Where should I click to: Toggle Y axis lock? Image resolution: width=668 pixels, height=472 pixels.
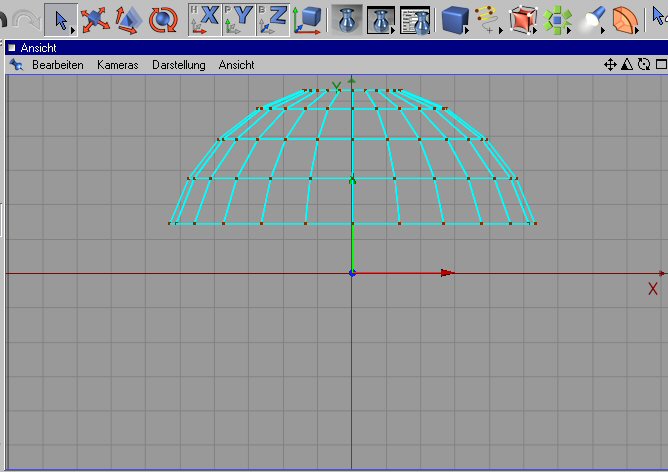tap(239, 18)
